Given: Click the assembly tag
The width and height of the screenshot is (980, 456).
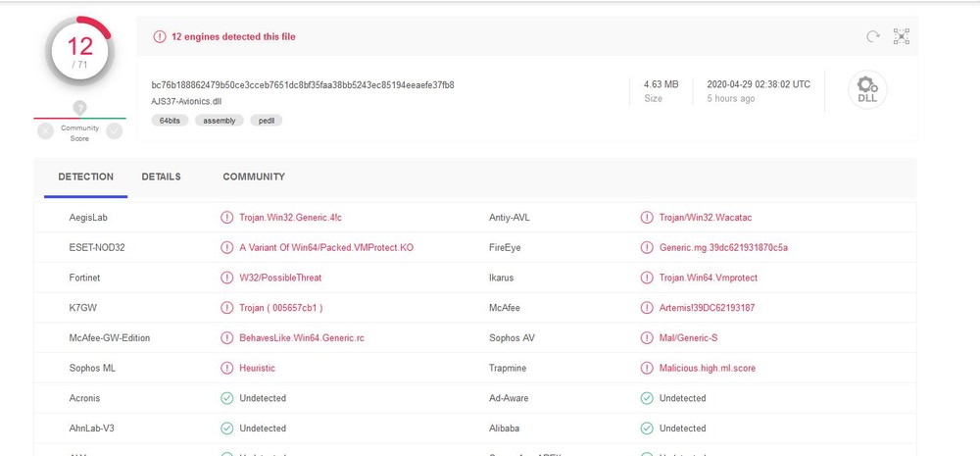Looking at the screenshot, I should (220, 120).
